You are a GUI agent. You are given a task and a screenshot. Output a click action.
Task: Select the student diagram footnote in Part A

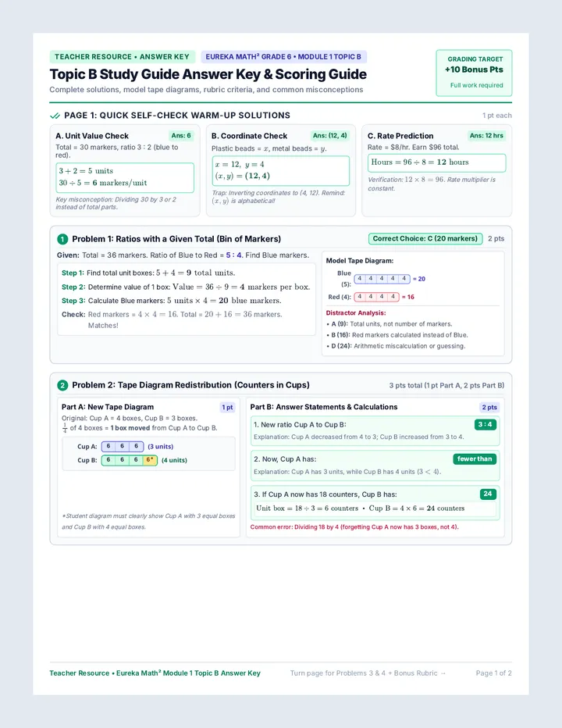click(x=148, y=521)
